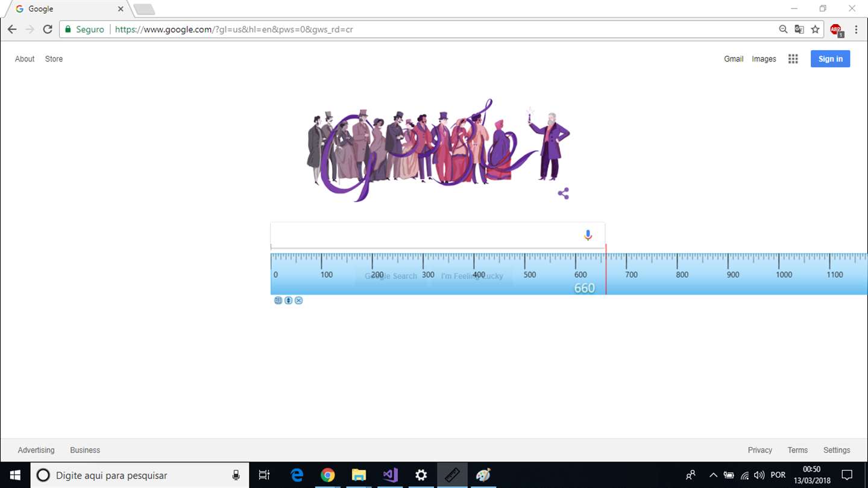Screen dimensions: 868x488
Task: Open the Advertising footer link
Action: tap(36, 450)
